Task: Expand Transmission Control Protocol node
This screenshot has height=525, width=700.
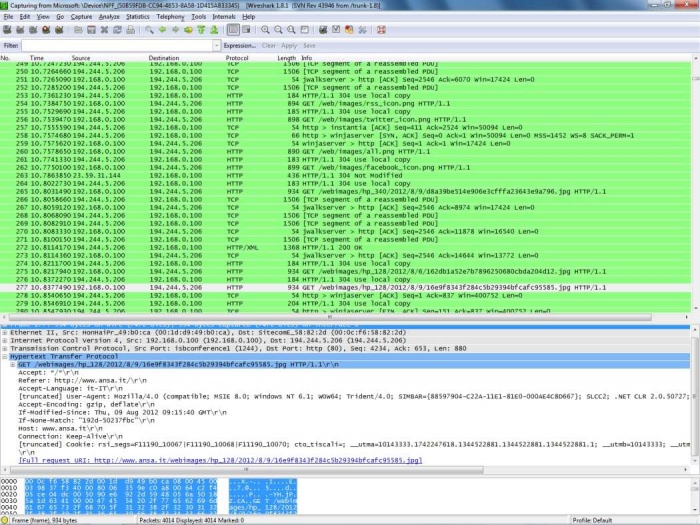Action: pos(4,349)
